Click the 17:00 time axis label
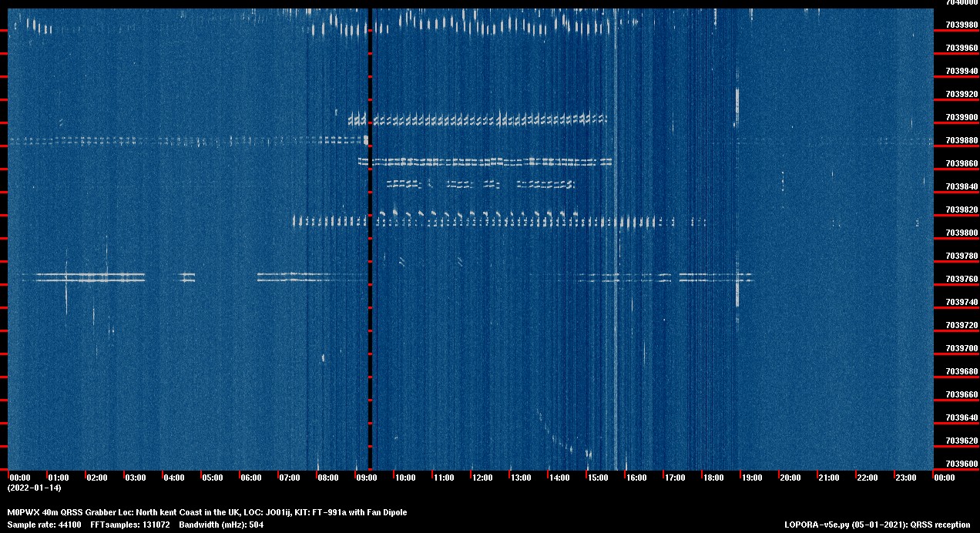980x533 pixels. click(675, 478)
